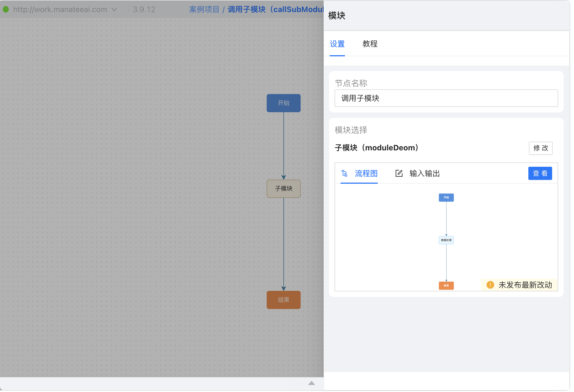The width and height of the screenshot is (574, 392).
Task: Open the 案例项目 breadcrumb link
Action: [204, 10]
